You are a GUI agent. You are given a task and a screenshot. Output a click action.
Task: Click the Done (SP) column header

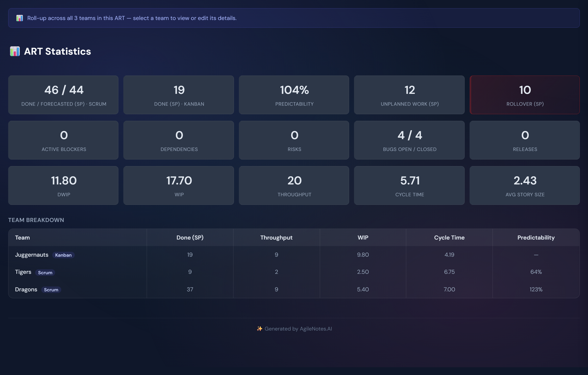(x=190, y=238)
